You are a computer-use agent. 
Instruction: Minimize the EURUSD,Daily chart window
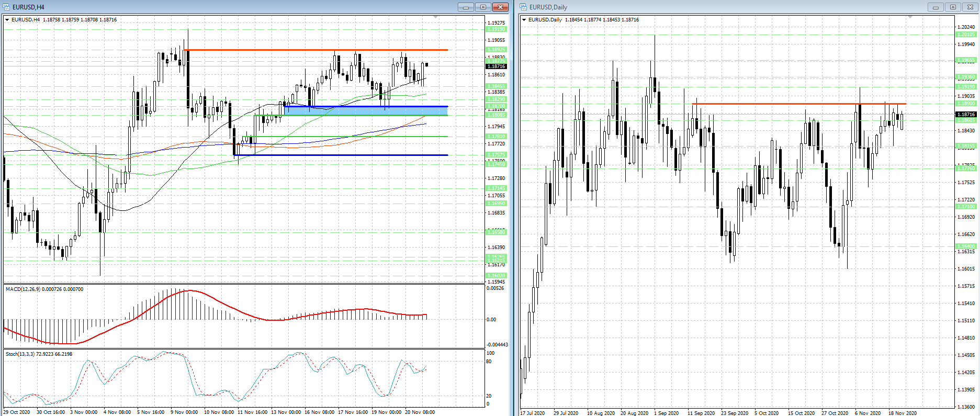(x=935, y=7)
